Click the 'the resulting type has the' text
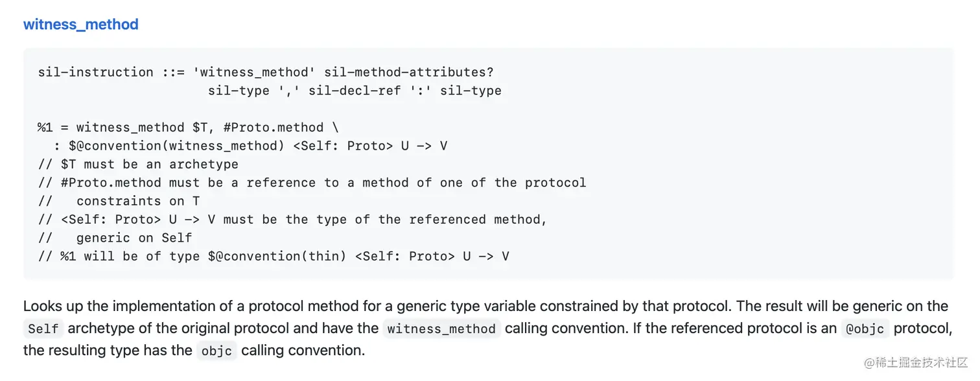 tap(108, 351)
